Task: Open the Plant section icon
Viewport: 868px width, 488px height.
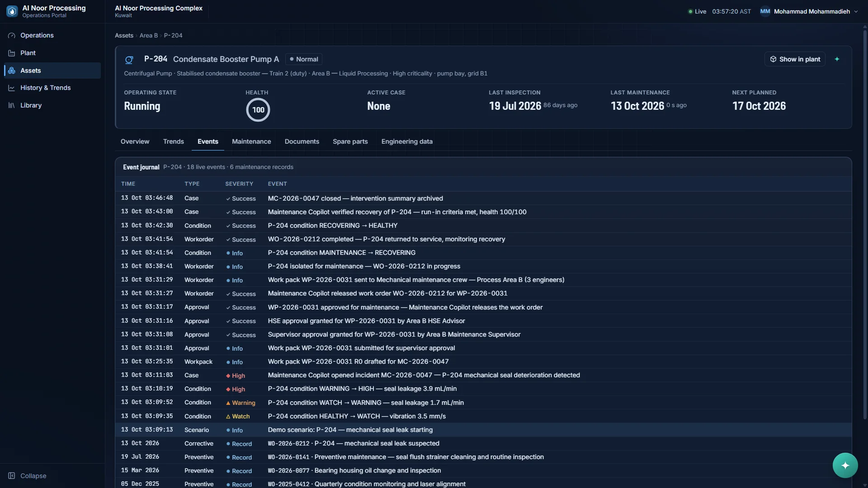Action: 12,53
